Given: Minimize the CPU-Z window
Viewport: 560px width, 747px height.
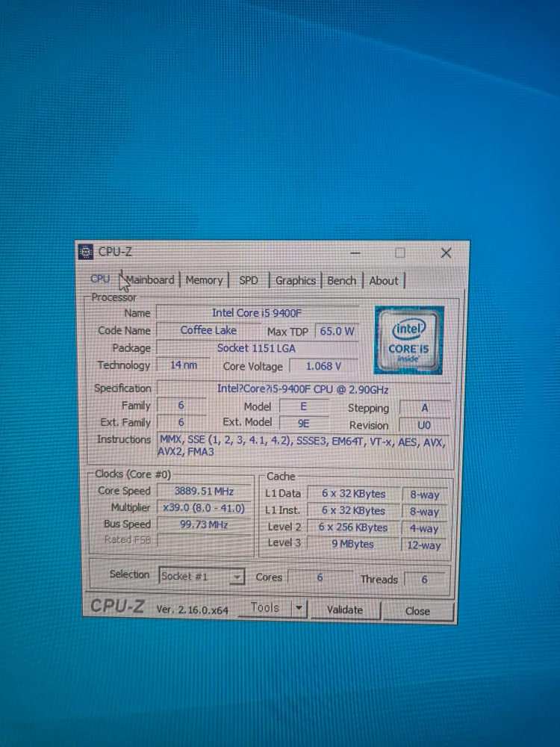Looking at the screenshot, I should [x=355, y=253].
